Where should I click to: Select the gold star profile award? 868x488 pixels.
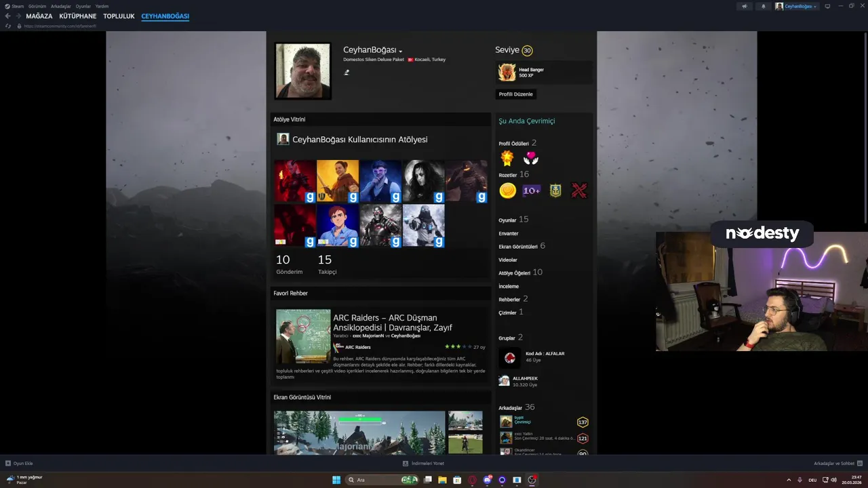click(507, 158)
